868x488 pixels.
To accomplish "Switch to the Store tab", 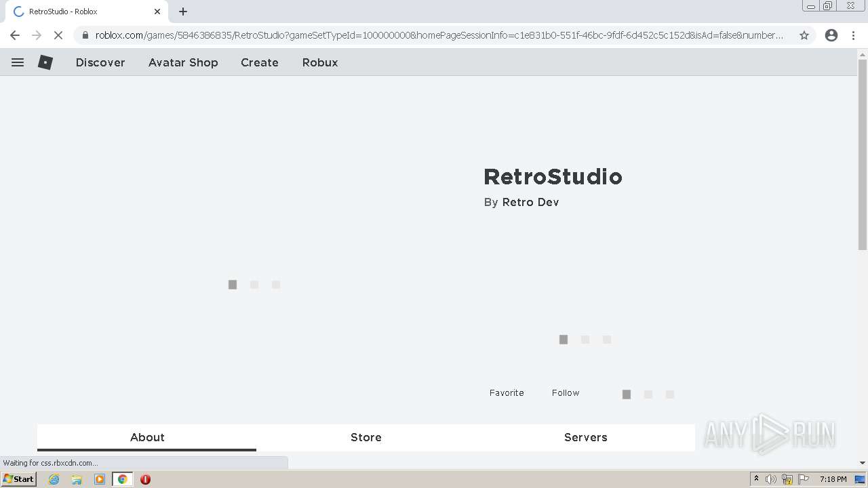I will pos(366,437).
